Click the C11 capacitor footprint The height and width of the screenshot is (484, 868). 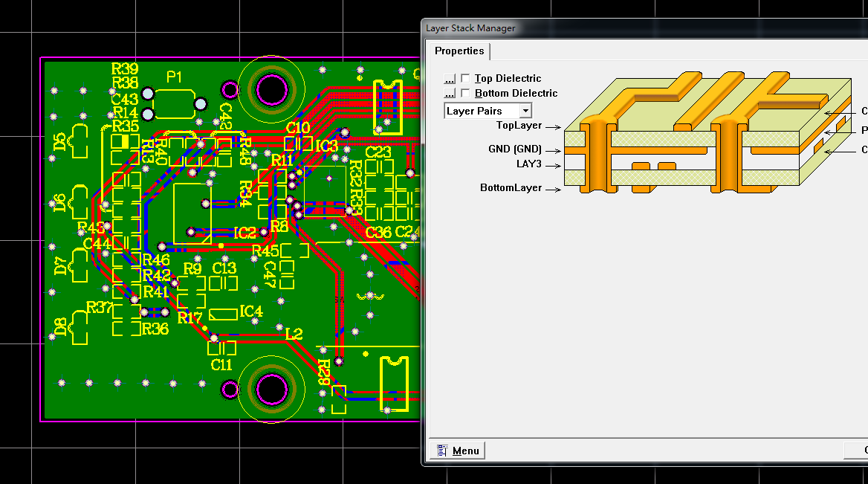pyautogui.click(x=221, y=348)
